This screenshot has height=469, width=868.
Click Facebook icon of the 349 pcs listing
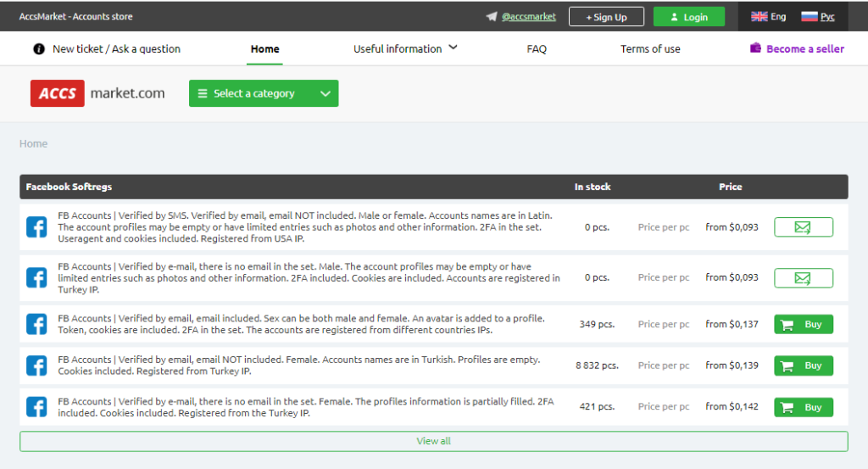(36, 324)
